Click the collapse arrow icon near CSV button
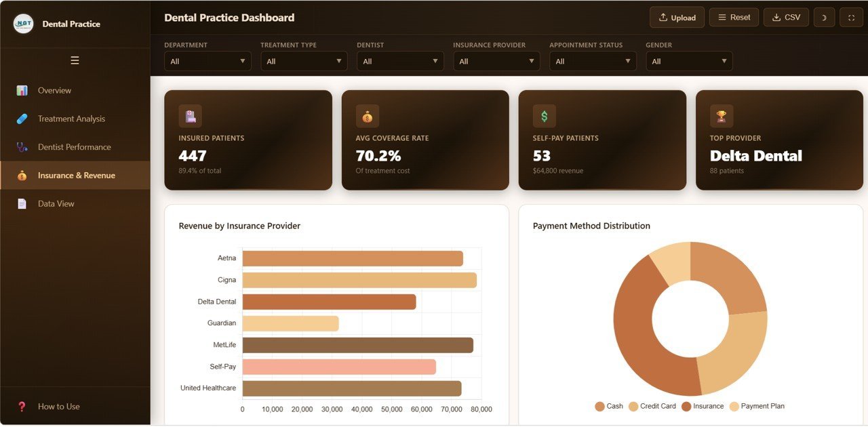The width and height of the screenshot is (868, 427). pyautogui.click(x=824, y=17)
